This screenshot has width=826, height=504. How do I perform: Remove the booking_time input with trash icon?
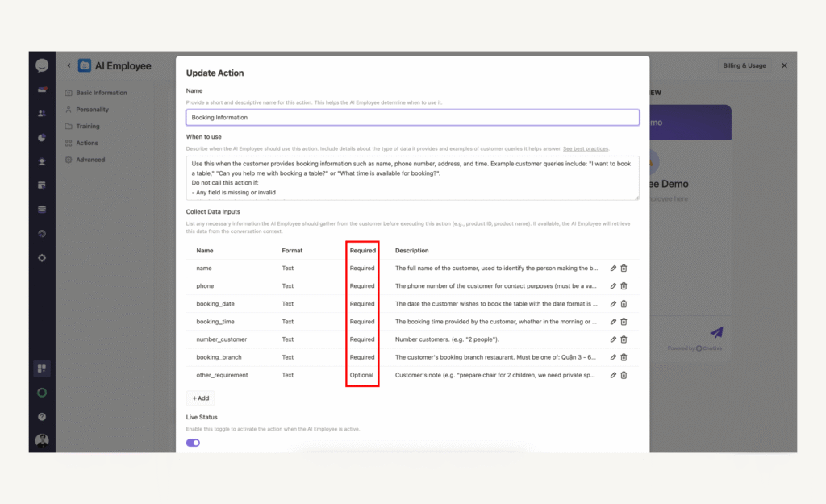624,322
